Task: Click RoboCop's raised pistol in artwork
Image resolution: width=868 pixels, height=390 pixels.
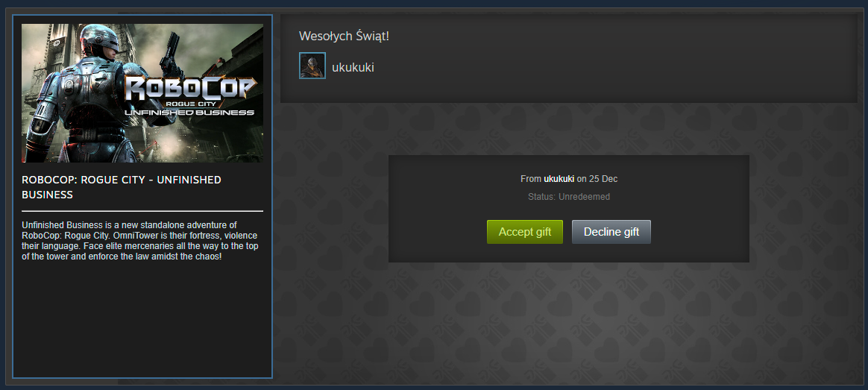Action: (172, 52)
